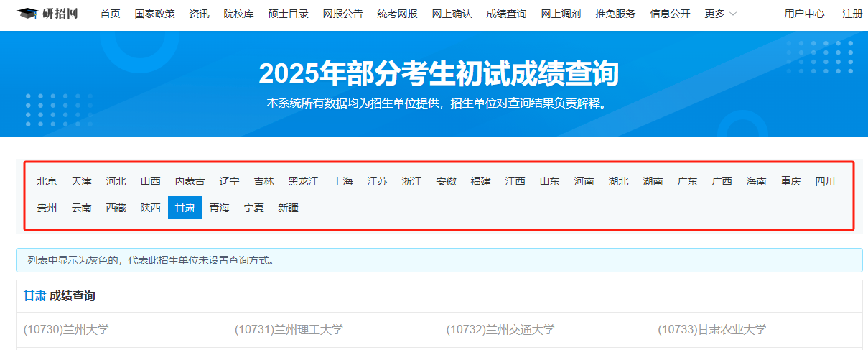Open the (10730)兰州大学 score query entry
The width and height of the screenshot is (868, 350).
[x=66, y=330]
